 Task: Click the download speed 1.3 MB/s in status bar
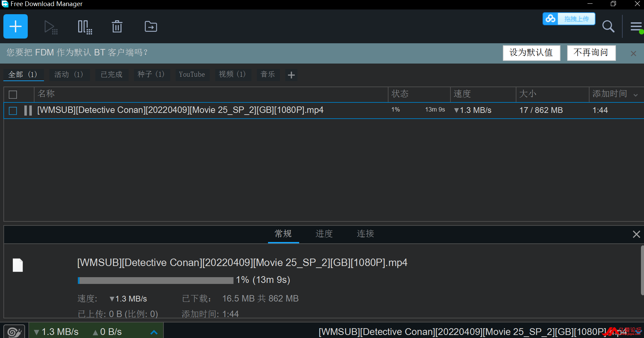click(56, 332)
